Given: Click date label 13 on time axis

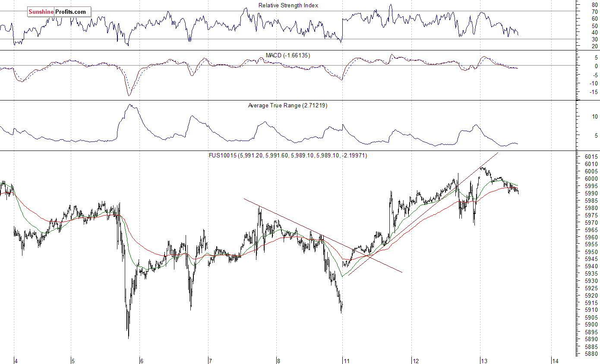Looking at the screenshot, I should coord(484,361).
